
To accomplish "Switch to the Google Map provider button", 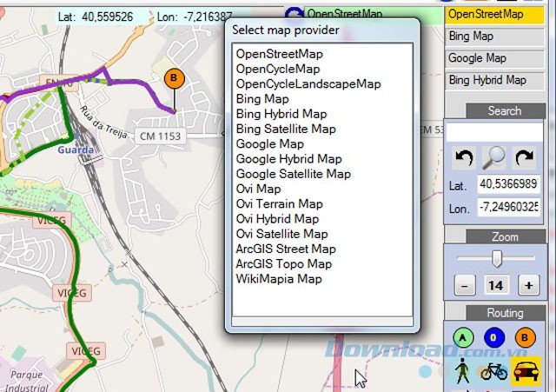I will coord(487,58).
